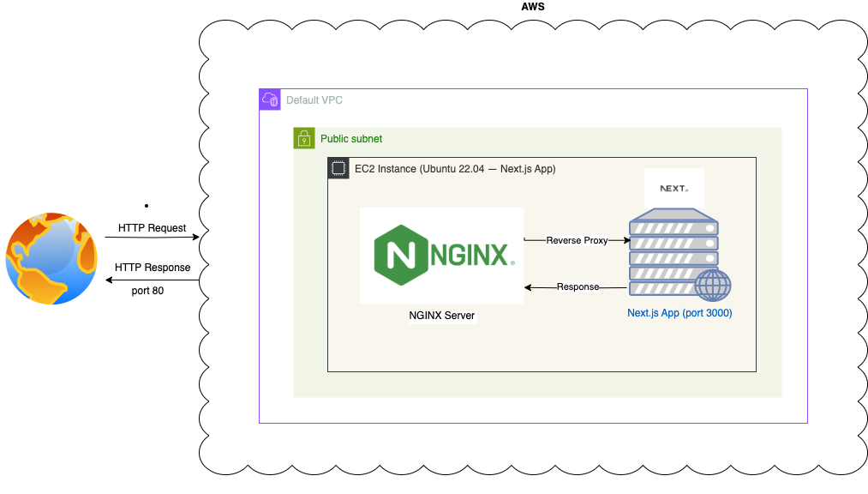Select the NGINX Server caption text
868x494 pixels.
(x=441, y=316)
